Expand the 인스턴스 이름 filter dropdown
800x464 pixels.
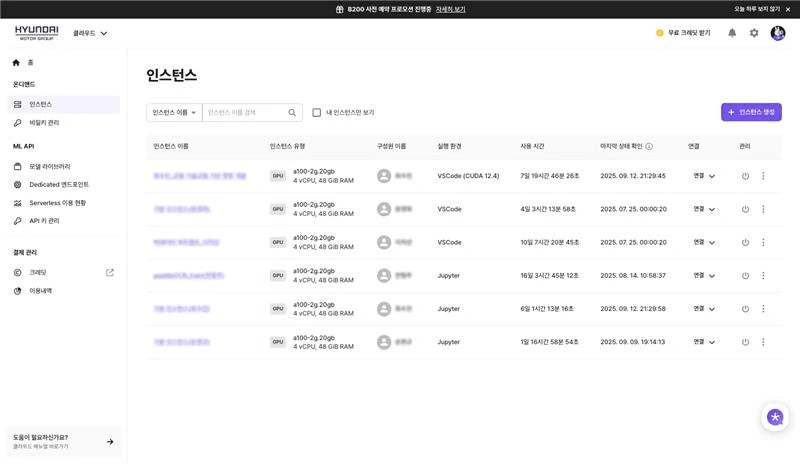[x=174, y=113]
